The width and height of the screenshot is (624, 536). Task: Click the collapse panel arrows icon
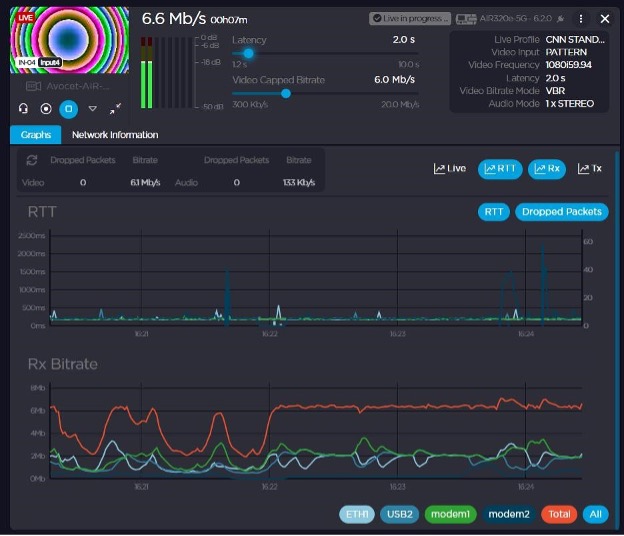pyautogui.click(x=116, y=108)
